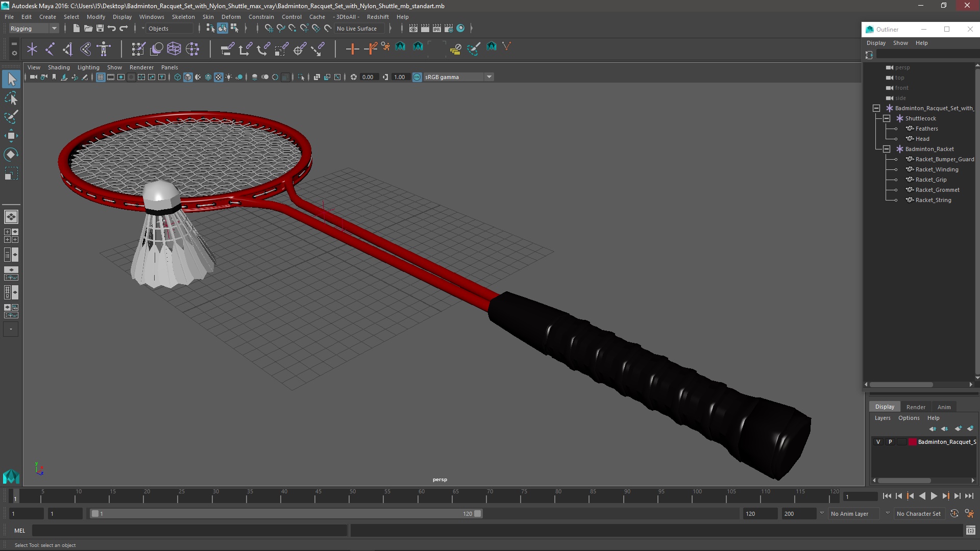Open Render Settings from the status line
980x551 pixels.
pos(448,29)
